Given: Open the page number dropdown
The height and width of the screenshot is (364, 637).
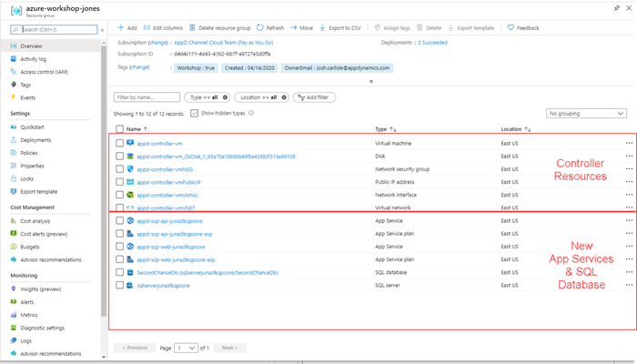Looking at the screenshot, I should [x=186, y=348].
